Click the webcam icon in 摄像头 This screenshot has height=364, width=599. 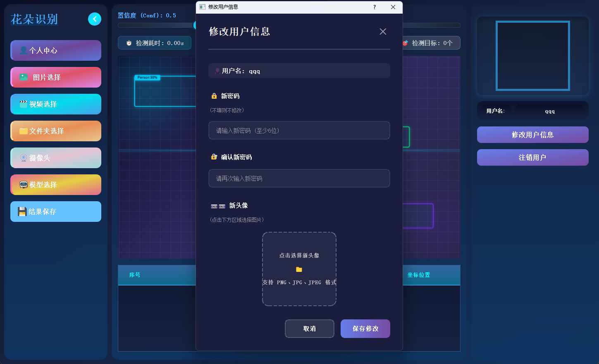tap(24, 158)
